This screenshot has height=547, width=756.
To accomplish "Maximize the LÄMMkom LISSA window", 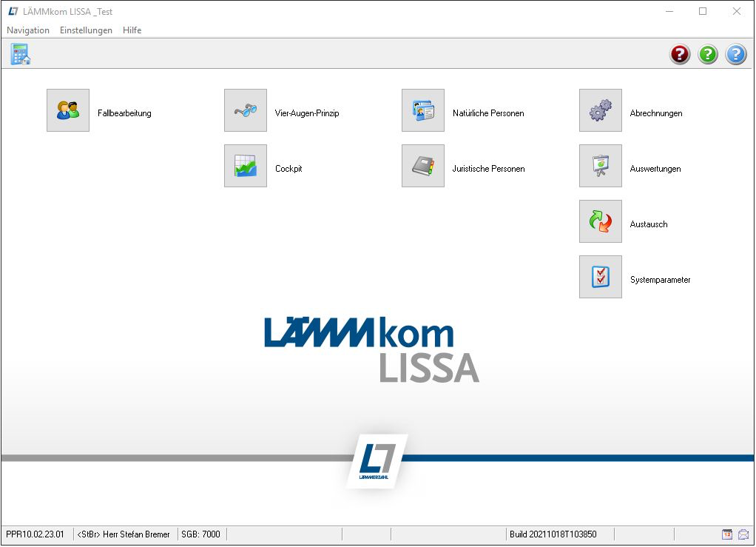I will (x=703, y=11).
